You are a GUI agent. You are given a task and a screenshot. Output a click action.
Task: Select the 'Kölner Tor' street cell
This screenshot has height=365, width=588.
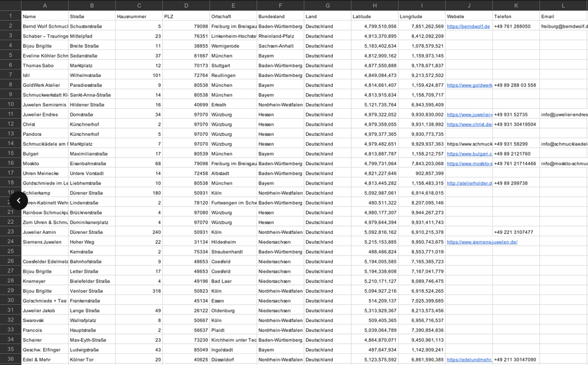click(x=92, y=359)
